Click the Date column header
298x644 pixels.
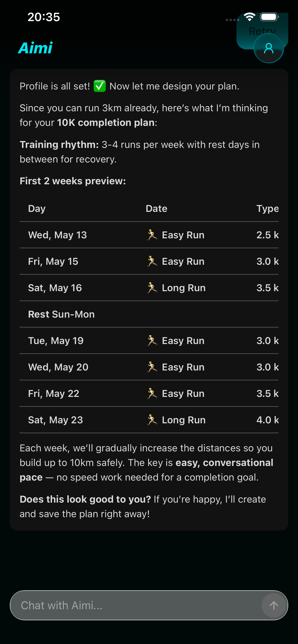pos(156,208)
